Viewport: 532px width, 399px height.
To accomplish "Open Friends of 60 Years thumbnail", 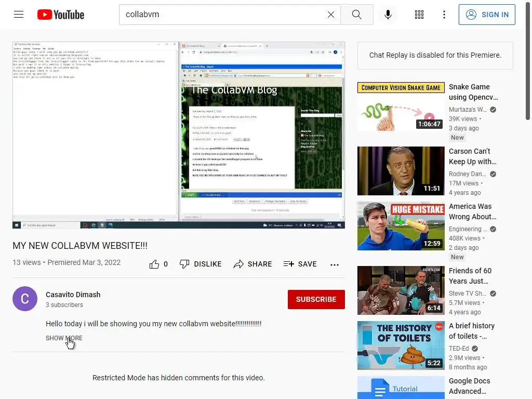I will pyautogui.click(x=401, y=290).
